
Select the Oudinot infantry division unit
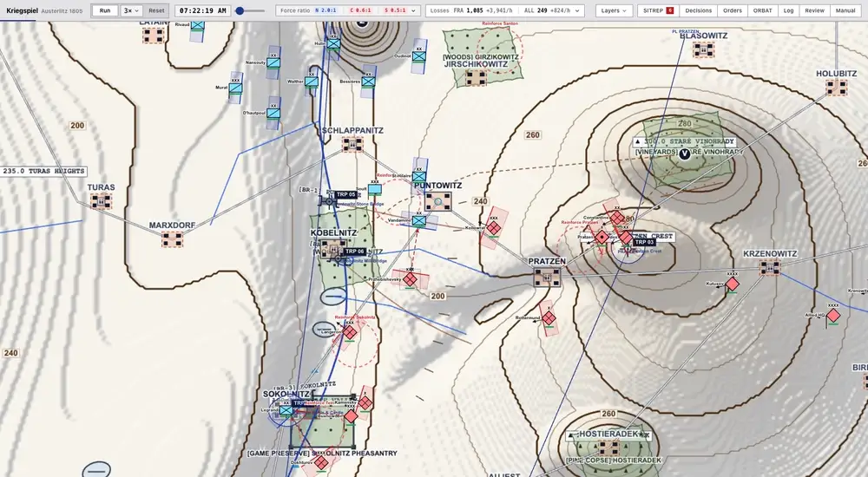point(419,56)
